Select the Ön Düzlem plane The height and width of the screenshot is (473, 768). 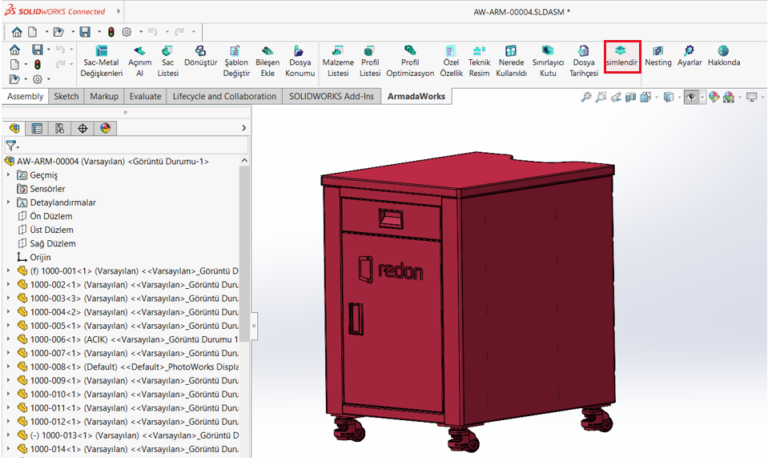point(51,215)
